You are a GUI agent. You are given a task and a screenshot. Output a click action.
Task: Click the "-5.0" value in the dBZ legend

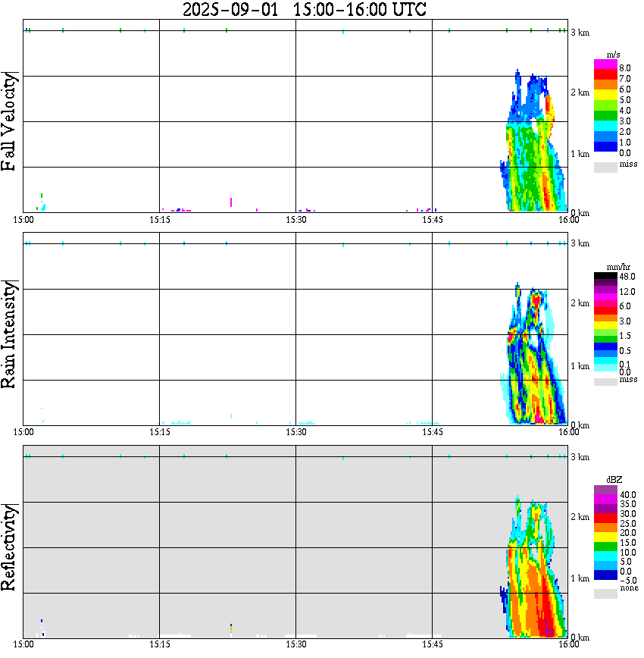click(x=628, y=581)
